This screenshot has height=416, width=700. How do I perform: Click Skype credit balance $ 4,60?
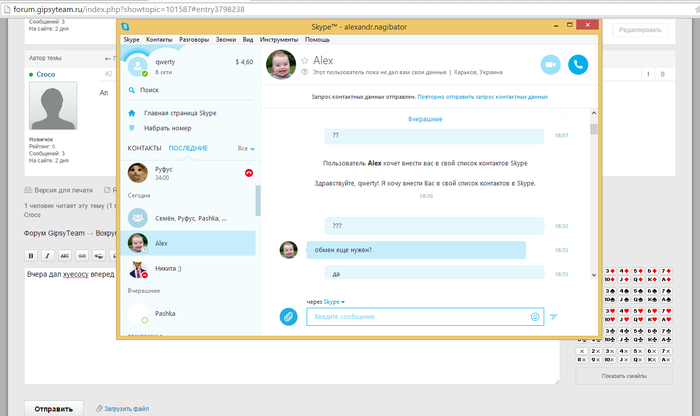point(244,62)
